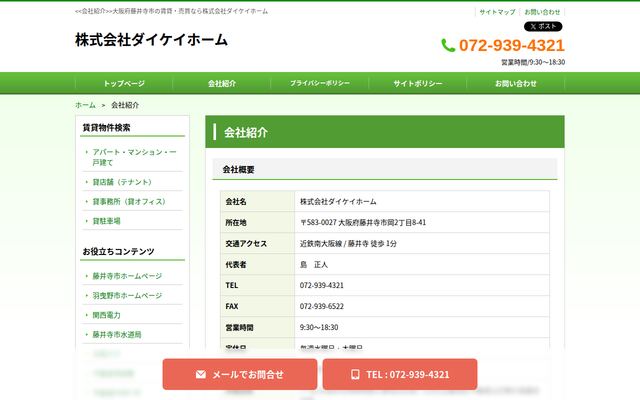
Task: Click the X post share button
Action: 543,27
